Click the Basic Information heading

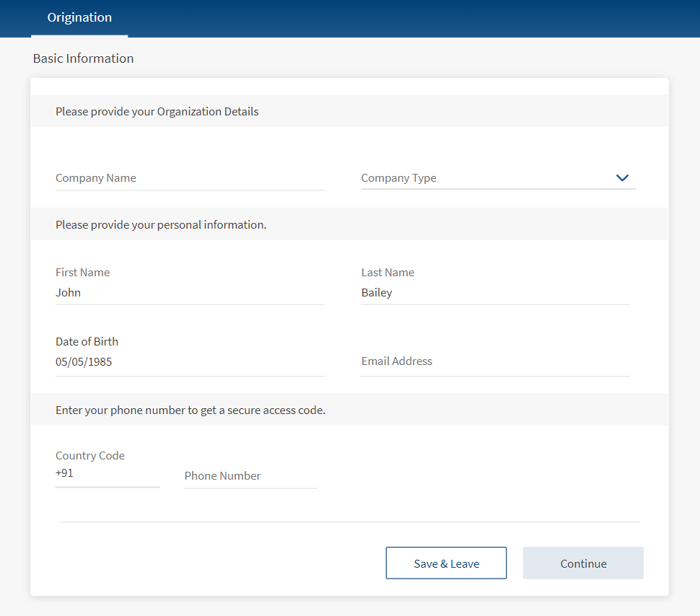tap(84, 58)
